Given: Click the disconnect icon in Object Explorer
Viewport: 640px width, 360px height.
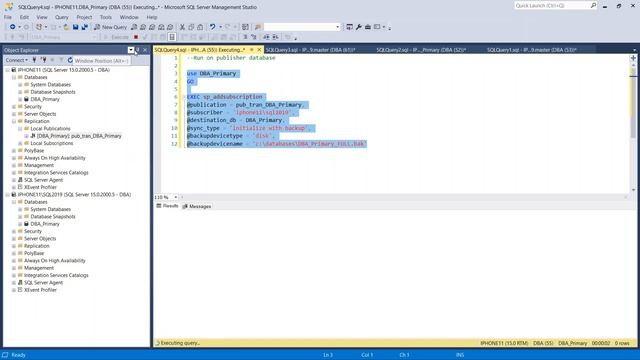Looking at the screenshot, I should point(43,60).
